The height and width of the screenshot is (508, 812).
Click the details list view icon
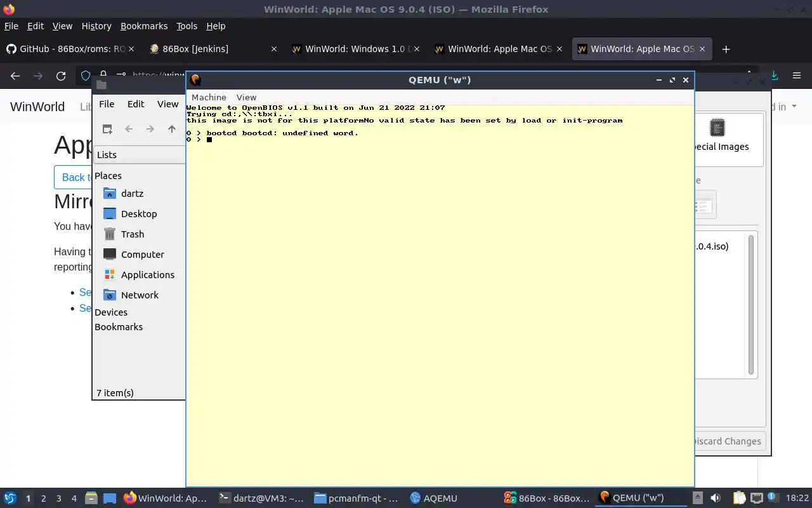click(704, 205)
